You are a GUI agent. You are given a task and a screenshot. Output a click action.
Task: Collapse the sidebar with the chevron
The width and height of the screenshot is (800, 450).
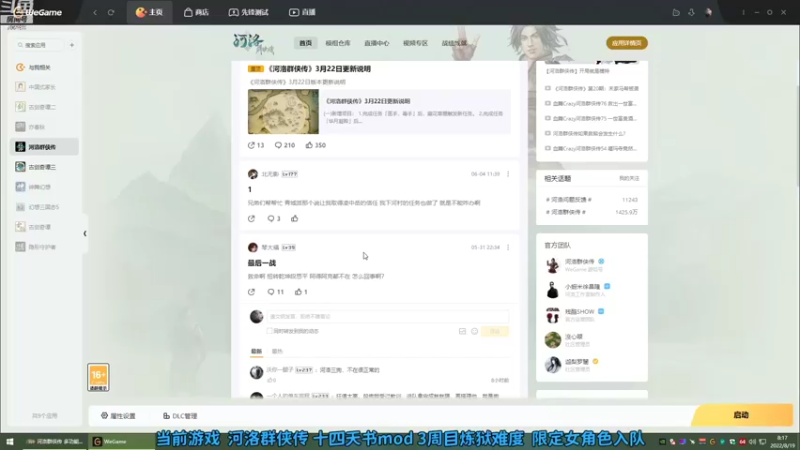point(85,234)
